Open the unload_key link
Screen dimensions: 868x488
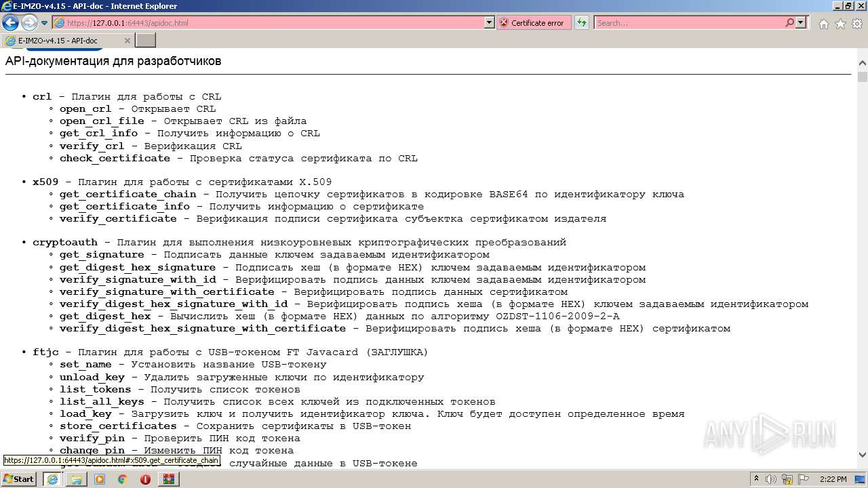click(92, 377)
